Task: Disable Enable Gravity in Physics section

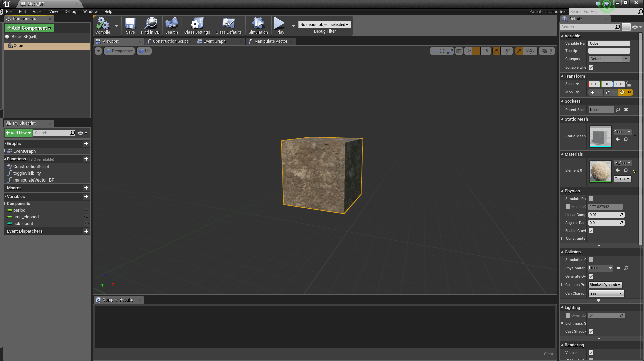Action: (591, 231)
